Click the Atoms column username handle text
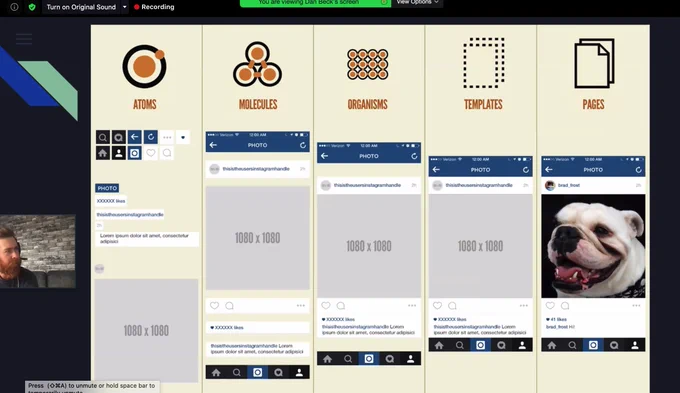 click(x=130, y=214)
